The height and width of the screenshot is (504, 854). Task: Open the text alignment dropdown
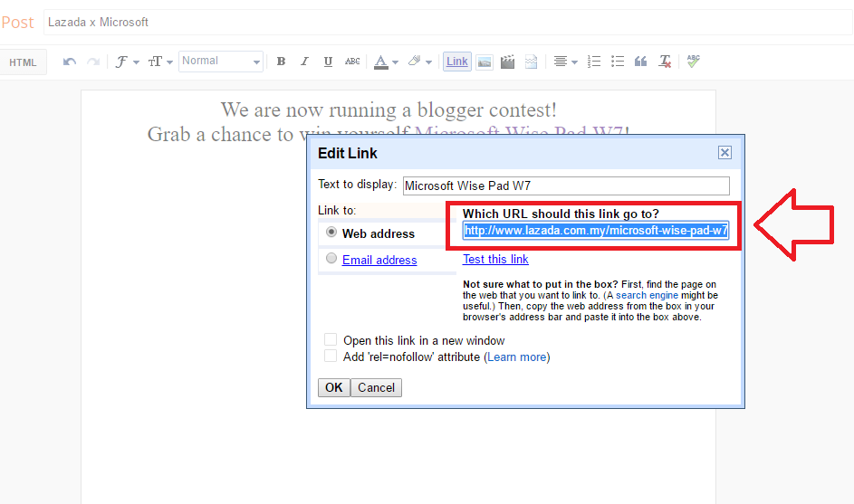tap(565, 62)
